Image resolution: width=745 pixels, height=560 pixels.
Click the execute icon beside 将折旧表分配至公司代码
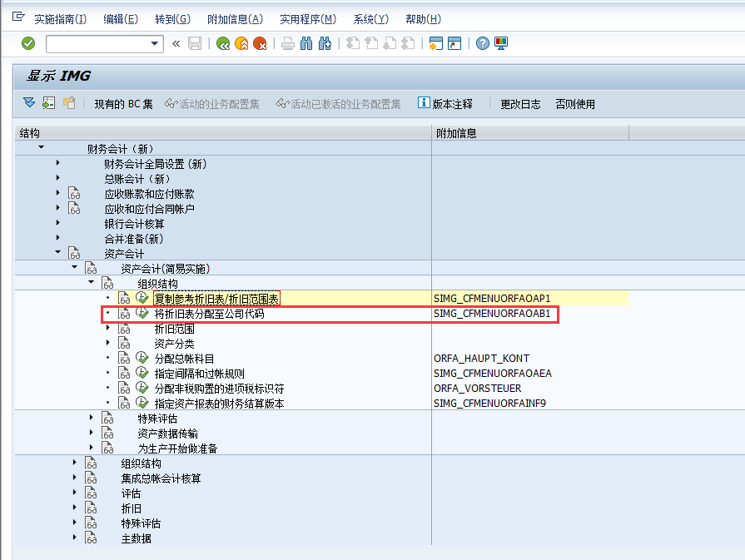(x=141, y=314)
